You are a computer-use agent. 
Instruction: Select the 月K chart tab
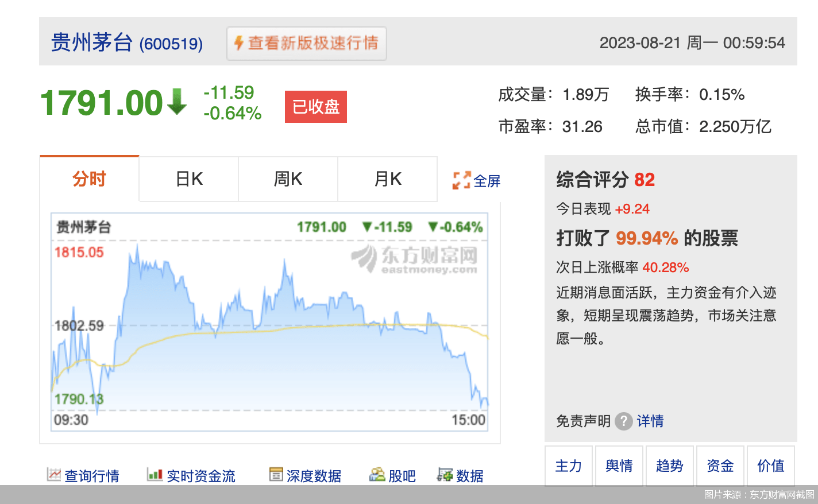(x=388, y=179)
